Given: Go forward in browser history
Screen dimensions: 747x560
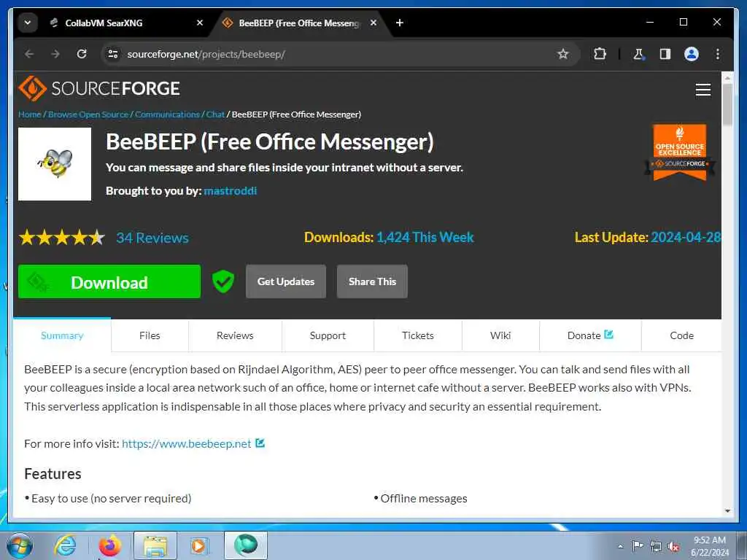Looking at the screenshot, I should [x=55, y=54].
